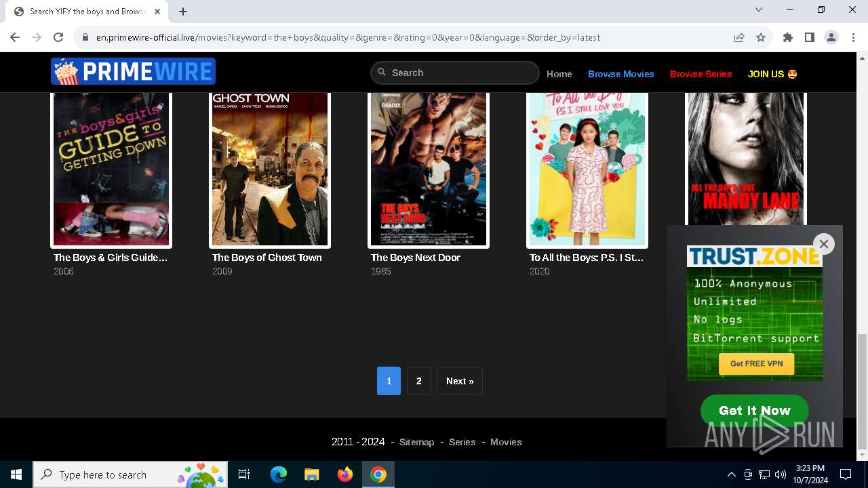Open the Series footer link
The image size is (868, 488).
point(462,442)
